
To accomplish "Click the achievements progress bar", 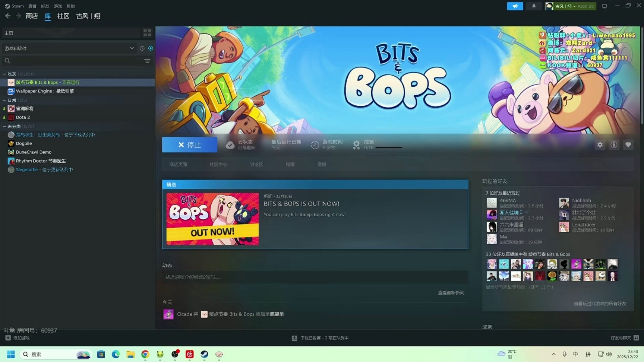I will point(389,148).
